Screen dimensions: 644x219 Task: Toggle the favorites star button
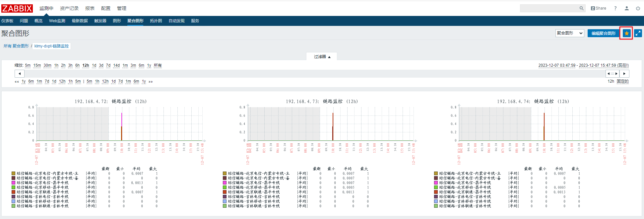[626, 33]
